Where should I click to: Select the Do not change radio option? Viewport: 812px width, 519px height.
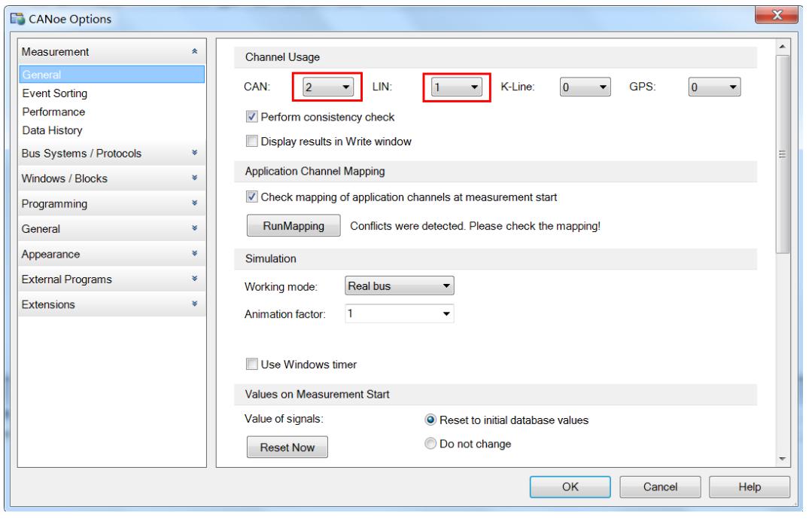[x=431, y=444]
